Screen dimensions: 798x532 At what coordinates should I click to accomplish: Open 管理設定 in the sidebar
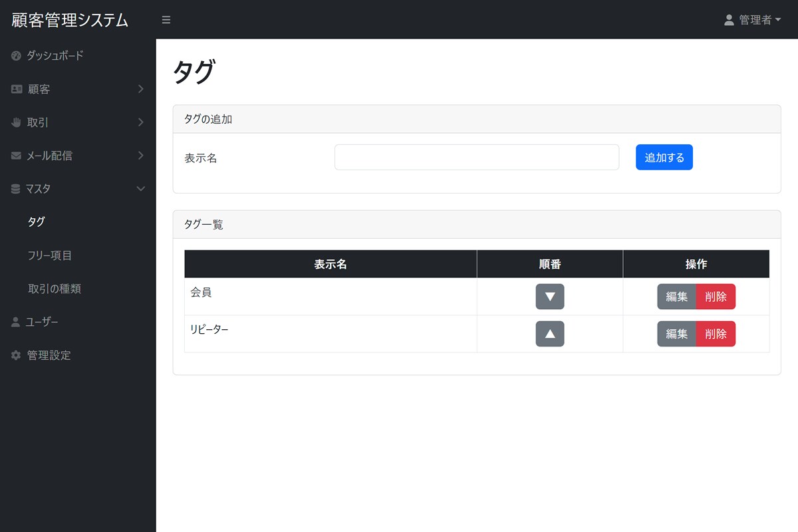[x=78, y=355]
